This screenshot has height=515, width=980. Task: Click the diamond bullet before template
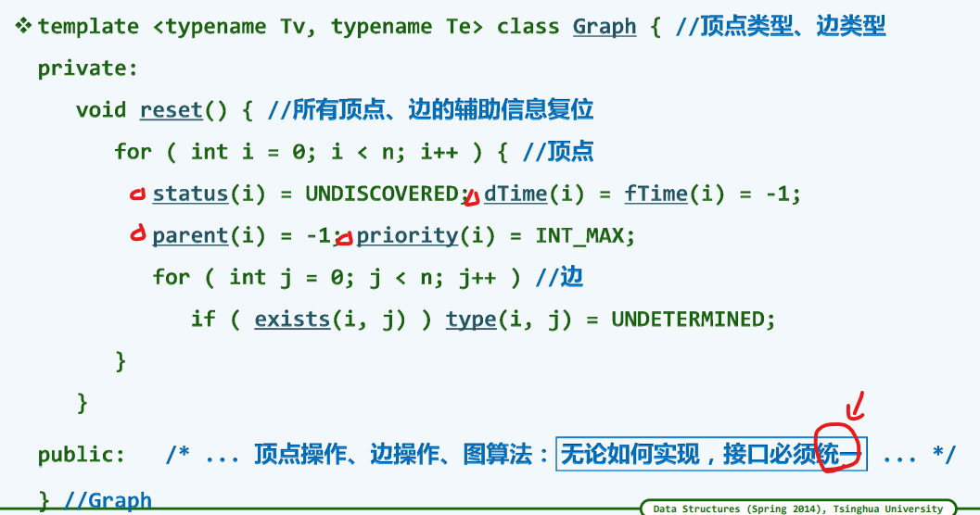pyautogui.click(x=23, y=27)
